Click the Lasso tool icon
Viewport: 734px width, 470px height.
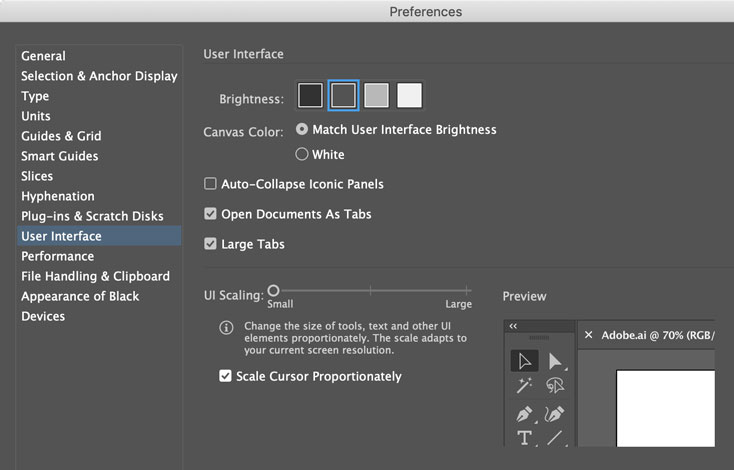(555, 386)
